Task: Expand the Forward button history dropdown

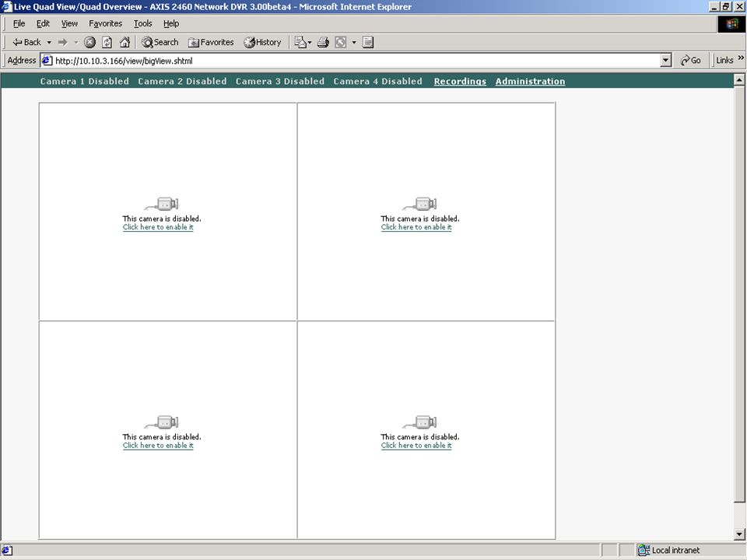Action: 75,42
